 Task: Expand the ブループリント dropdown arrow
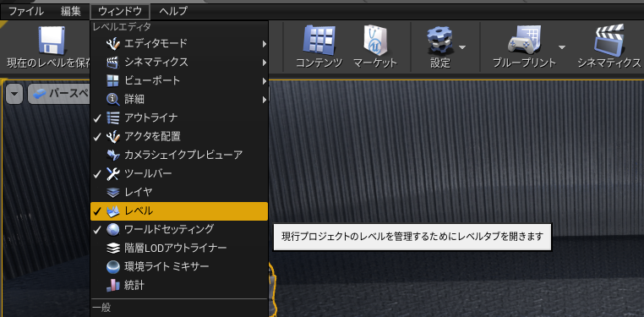561,47
